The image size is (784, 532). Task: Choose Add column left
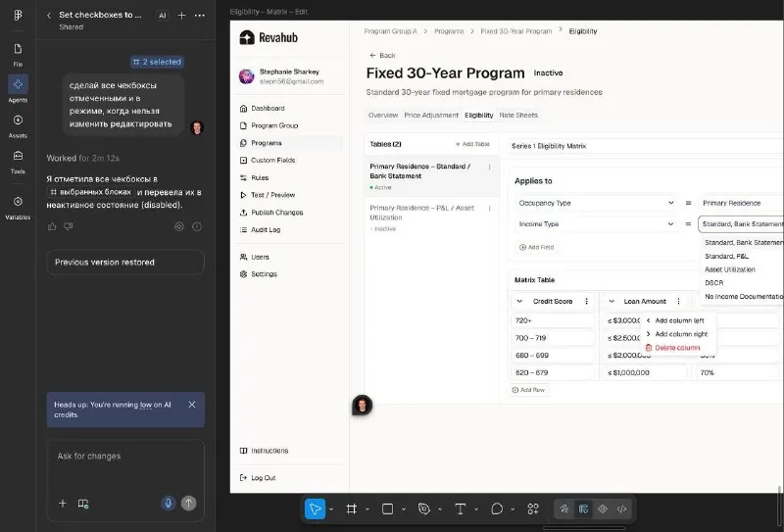pos(679,320)
